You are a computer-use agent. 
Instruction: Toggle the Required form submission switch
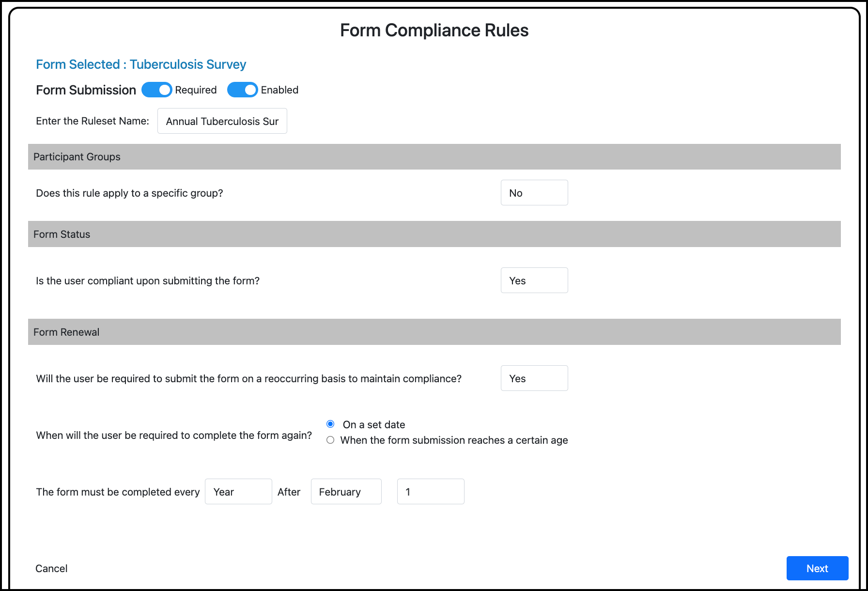[156, 90]
